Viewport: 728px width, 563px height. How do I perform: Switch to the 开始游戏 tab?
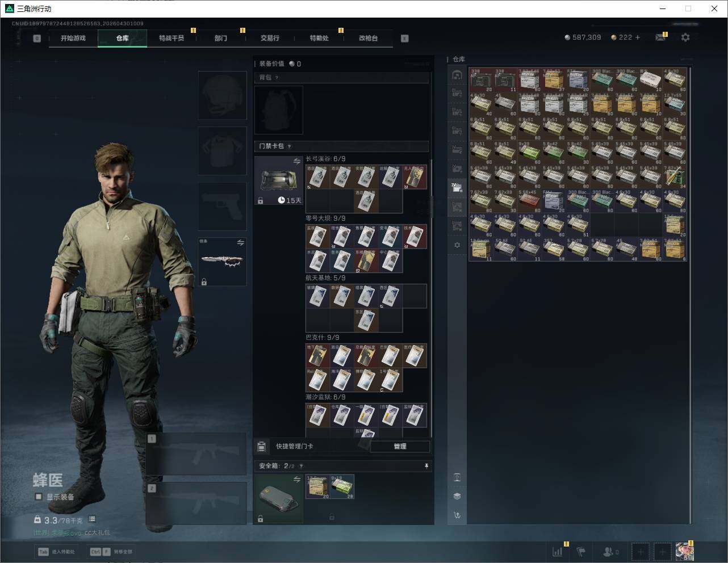pos(73,38)
